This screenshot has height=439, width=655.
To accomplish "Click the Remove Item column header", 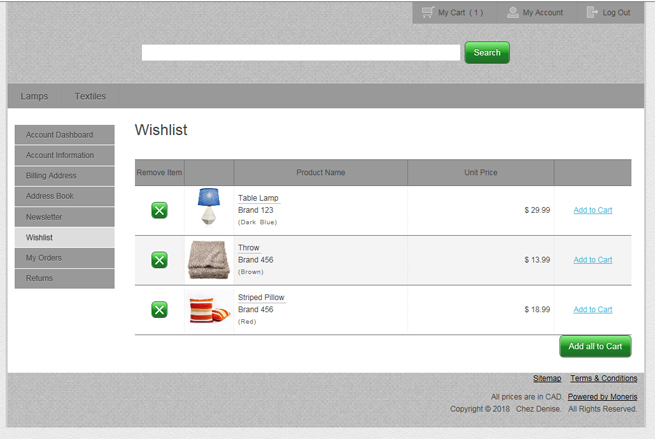I will 159,173.
